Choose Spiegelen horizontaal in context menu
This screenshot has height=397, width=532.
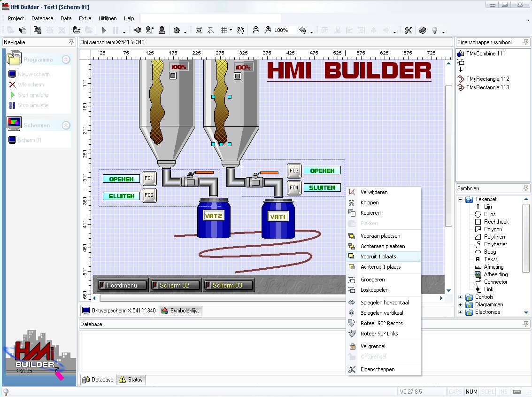coord(384,303)
